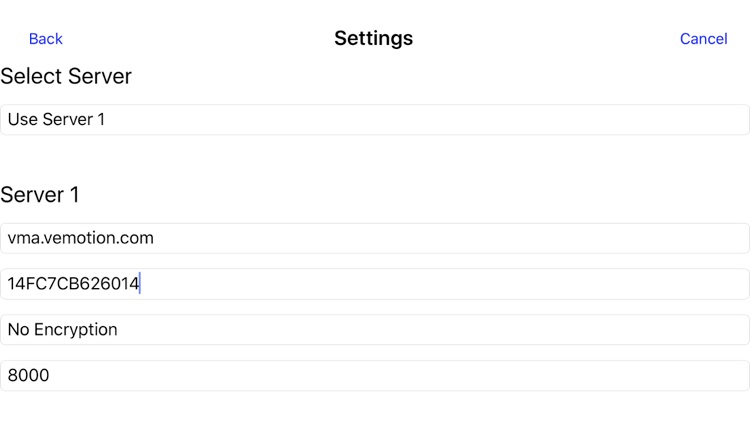Focus the vma.vemotion.com hostname field
The width and height of the screenshot is (750, 422).
coord(375,238)
